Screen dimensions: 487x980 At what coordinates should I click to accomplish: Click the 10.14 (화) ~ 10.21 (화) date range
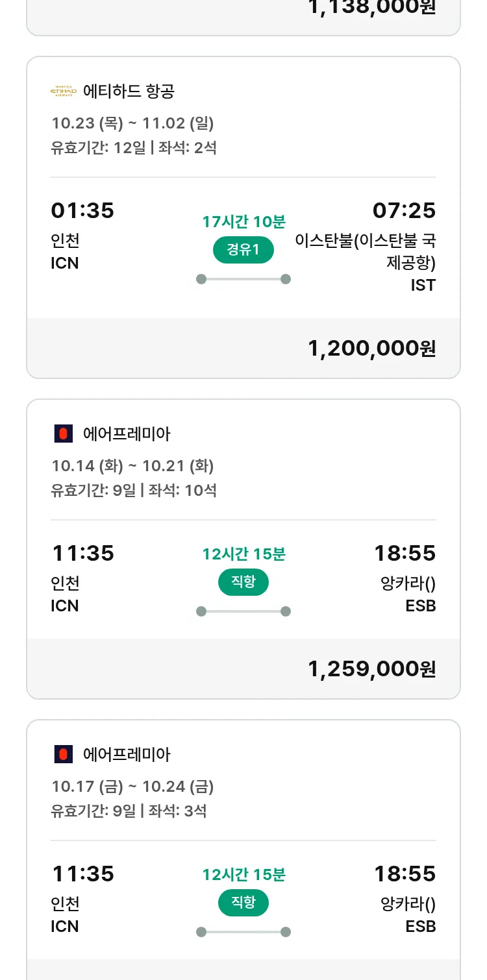click(132, 466)
